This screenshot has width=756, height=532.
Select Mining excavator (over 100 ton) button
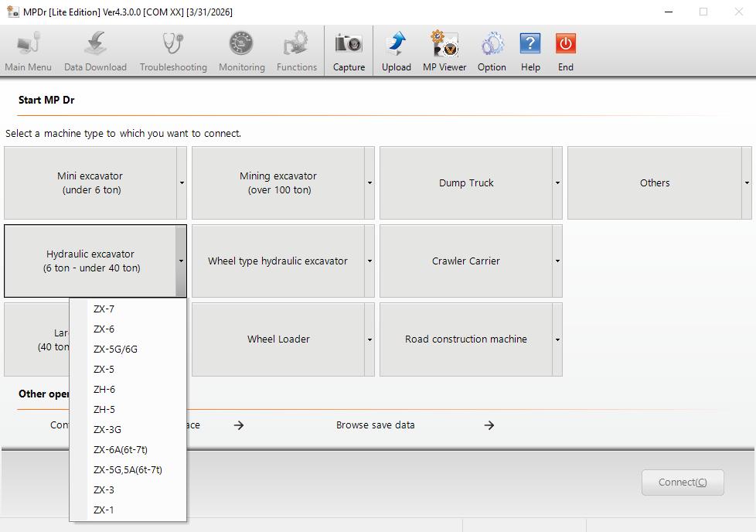(x=278, y=182)
